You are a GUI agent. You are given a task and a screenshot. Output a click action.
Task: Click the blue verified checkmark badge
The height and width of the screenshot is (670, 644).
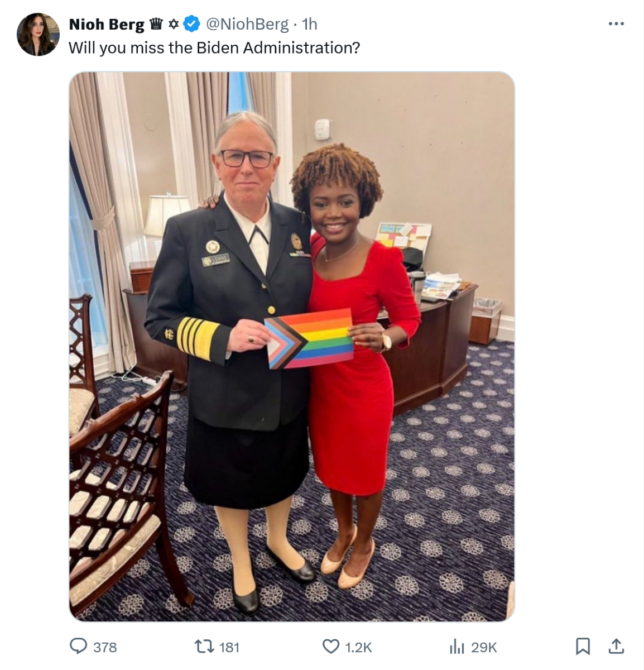(191, 24)
